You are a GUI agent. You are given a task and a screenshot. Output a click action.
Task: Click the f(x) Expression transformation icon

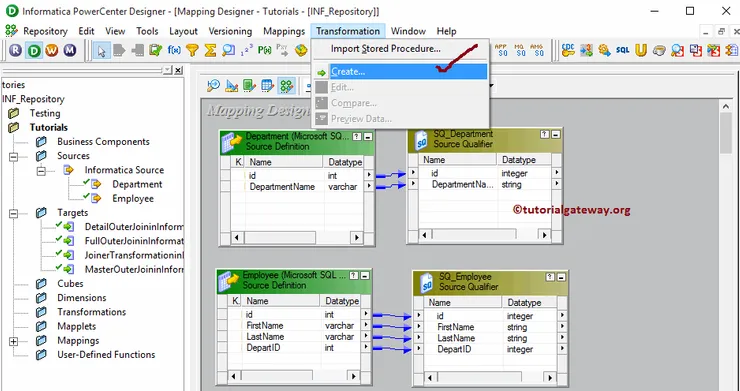pyautogui.click(x=174, y=50)
